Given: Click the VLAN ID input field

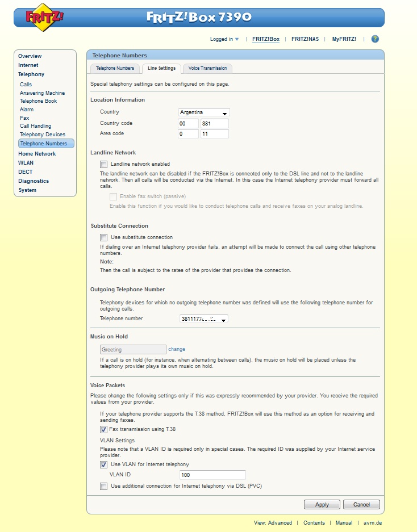Looking at the screenshot, I should (212, 475).
